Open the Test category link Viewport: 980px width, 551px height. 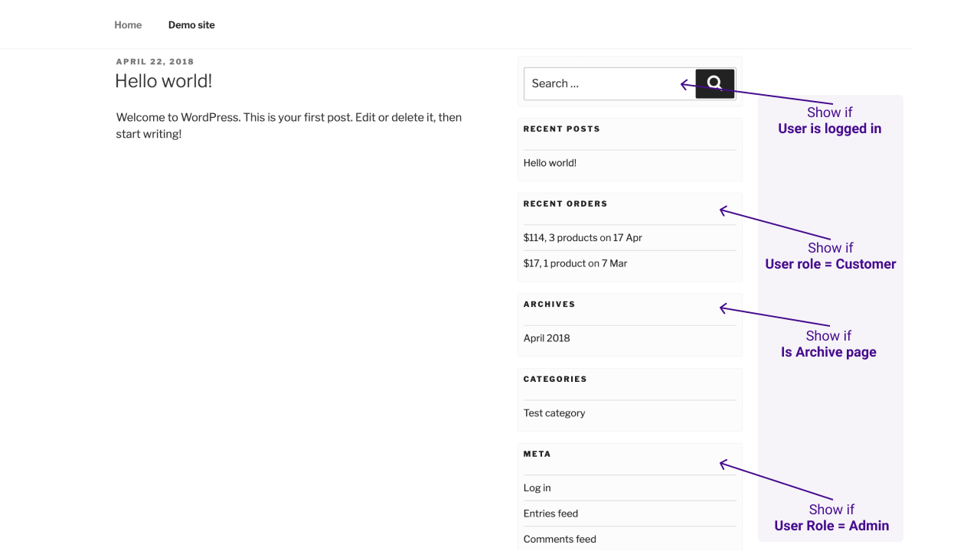tap(554, 413)
